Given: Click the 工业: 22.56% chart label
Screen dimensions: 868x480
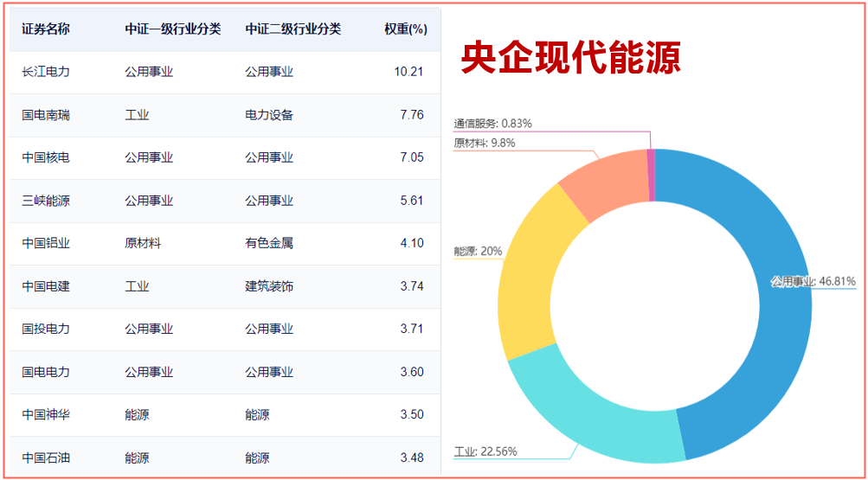Looking at the screenshot, I should [x=485, y=451].
